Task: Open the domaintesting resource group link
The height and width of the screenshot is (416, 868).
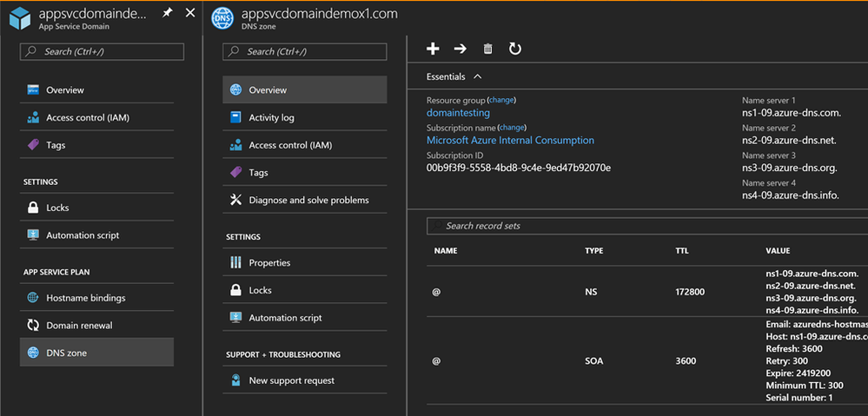Action: click(458, 113)
